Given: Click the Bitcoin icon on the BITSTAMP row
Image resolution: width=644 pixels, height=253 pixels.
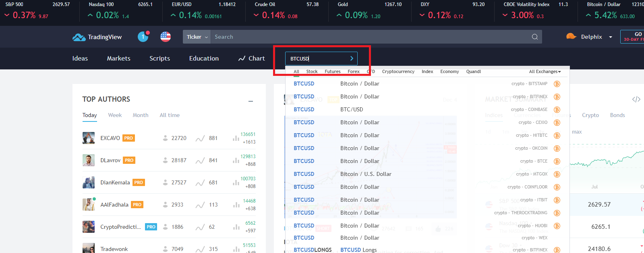Looking at the screenshot, I should (x=557, y=84).
